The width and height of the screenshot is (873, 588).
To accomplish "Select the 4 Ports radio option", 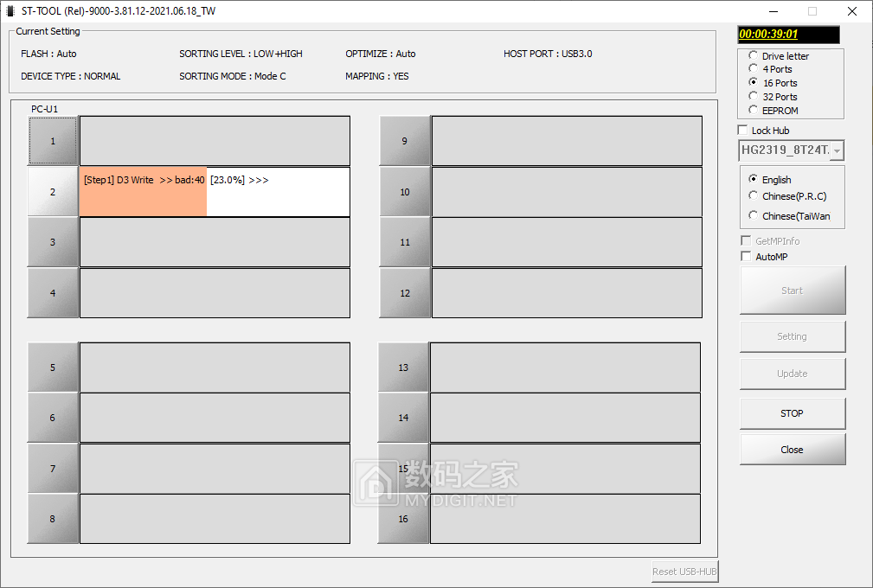I will tap(754, 69).
